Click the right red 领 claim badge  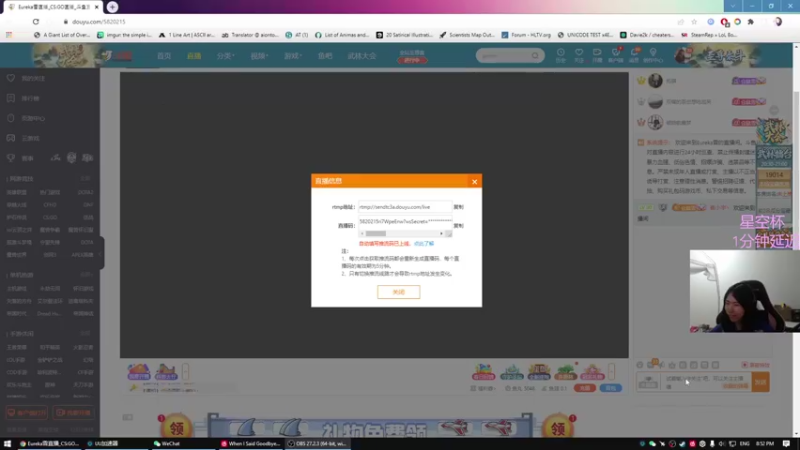click(x=558, y=427)
